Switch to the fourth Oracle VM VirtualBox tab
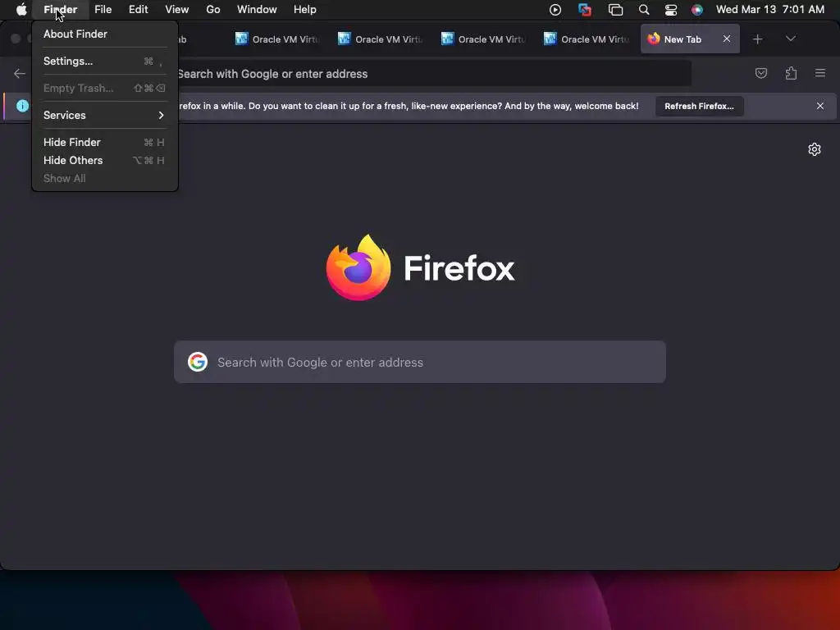Viewport: 840px width, 630px height. click(586, 39)
